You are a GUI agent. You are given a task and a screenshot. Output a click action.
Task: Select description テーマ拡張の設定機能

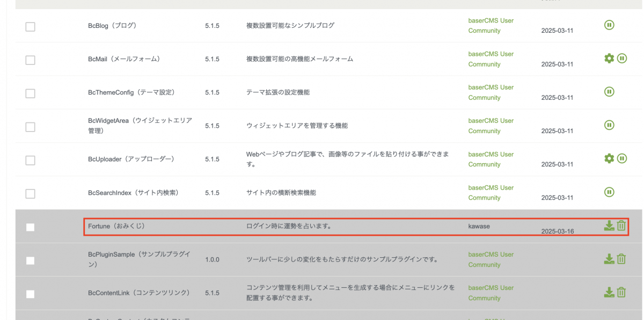277,92
